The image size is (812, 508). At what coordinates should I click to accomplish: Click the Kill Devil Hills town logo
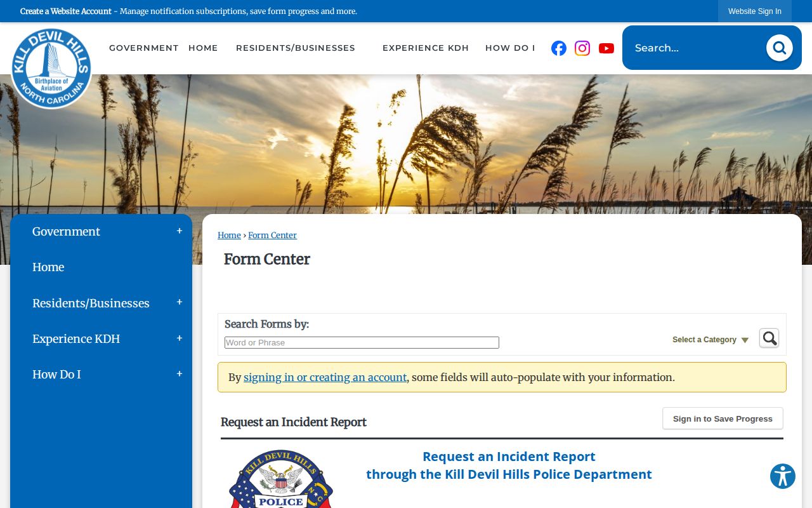[x=51, y=69]
